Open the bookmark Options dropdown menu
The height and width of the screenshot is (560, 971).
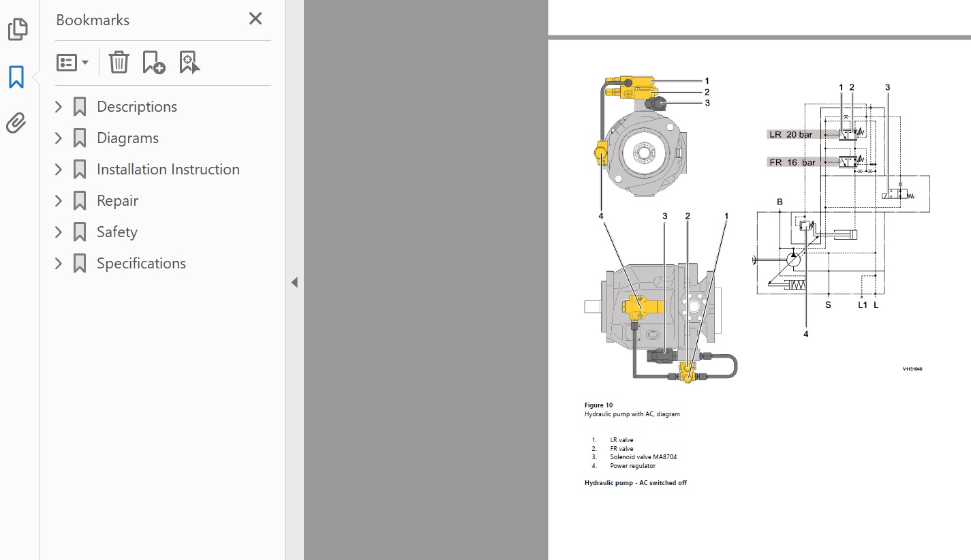(x=73, y=63)
